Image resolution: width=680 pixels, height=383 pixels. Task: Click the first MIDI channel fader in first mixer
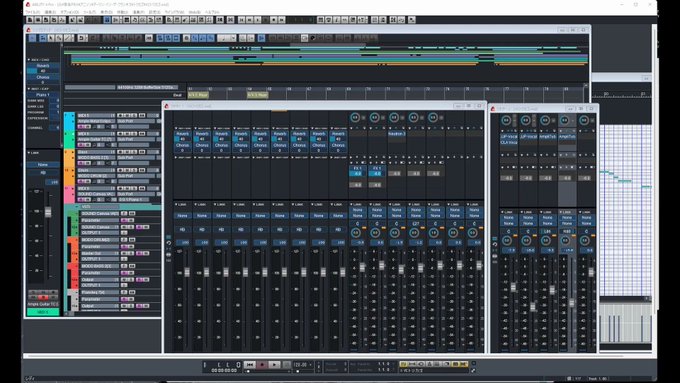[187, 272]
